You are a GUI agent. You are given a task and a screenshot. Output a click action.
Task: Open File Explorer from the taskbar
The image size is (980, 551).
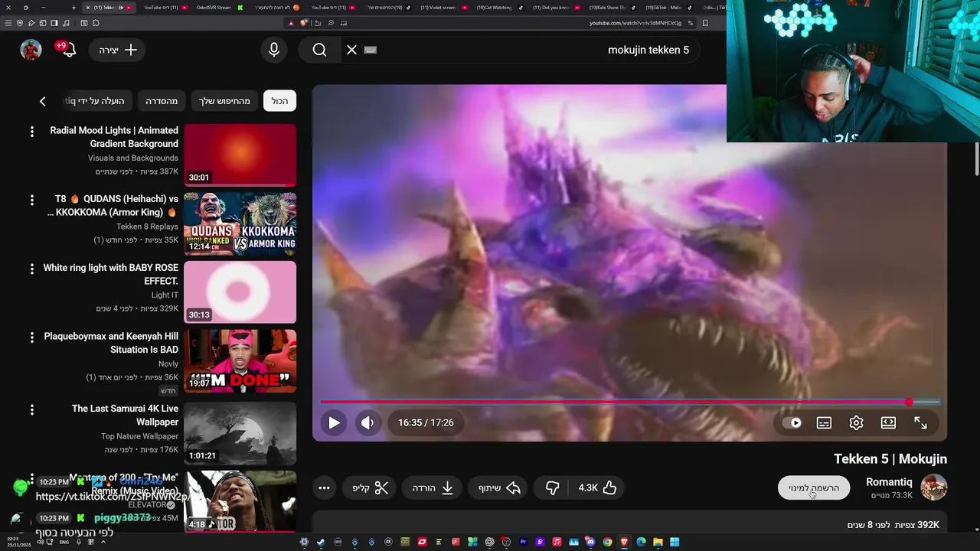[658, 542]
